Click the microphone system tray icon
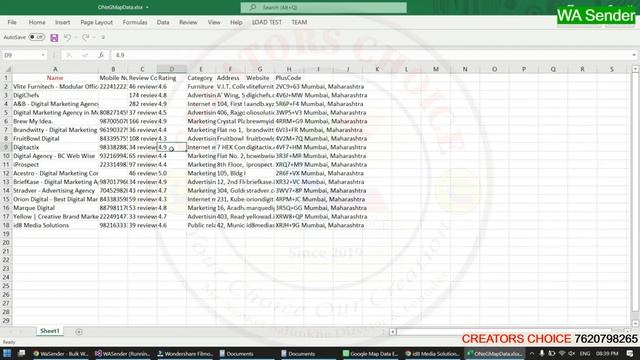 click(x=542, y=353)
